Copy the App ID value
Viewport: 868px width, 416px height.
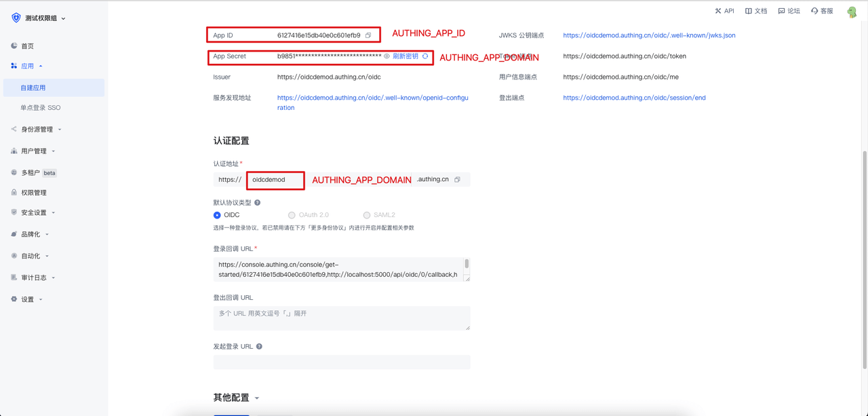coord(368,35)
